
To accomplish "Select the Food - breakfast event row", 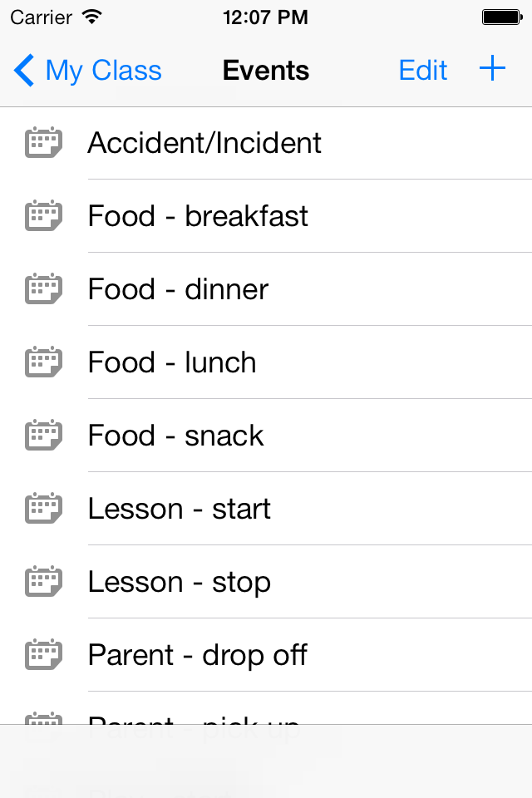I will (x=266, y=216).
